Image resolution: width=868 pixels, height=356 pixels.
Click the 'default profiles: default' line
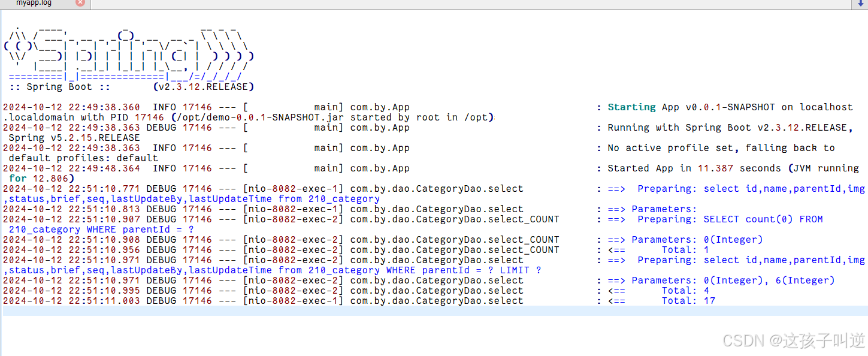click(x=84, y=158)
